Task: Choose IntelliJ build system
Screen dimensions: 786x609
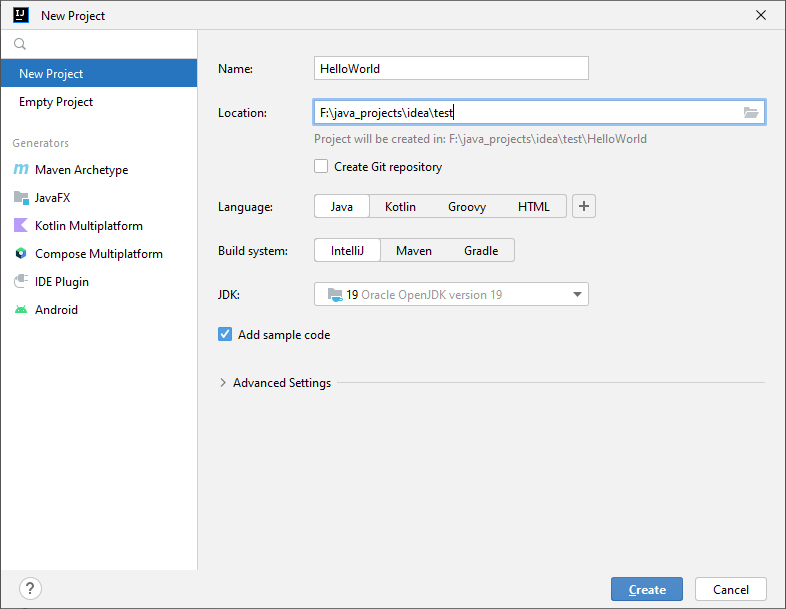Action: [347, 251]
